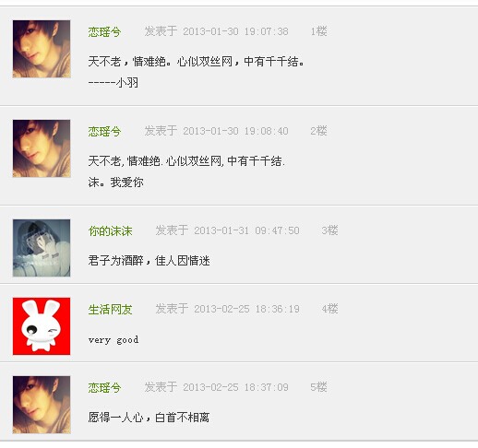Open avatar of 恋瑶兮 on floor 2
The width and height of the screenshot is (478, 448).
[42, 148]
